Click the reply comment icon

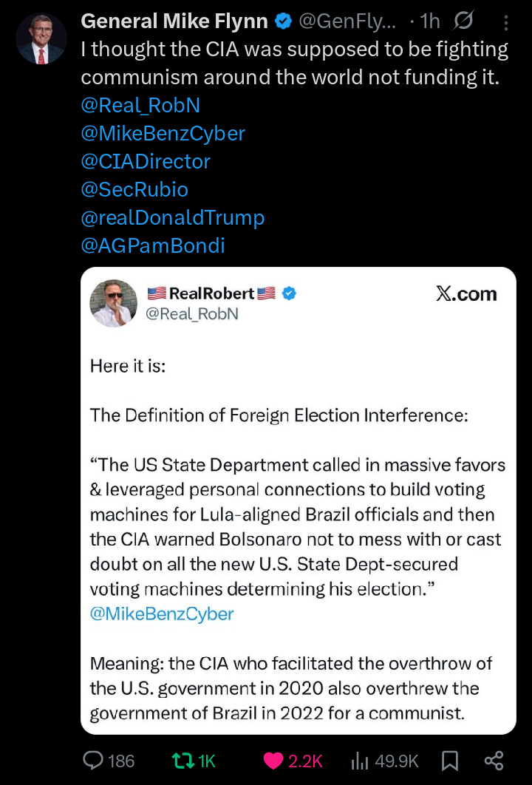coord(93,760)
